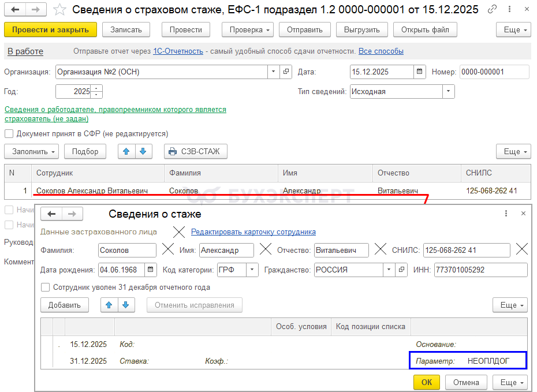Move period row up in dialog
This screenshot has width=537, height=392.
tap(109, 305)
